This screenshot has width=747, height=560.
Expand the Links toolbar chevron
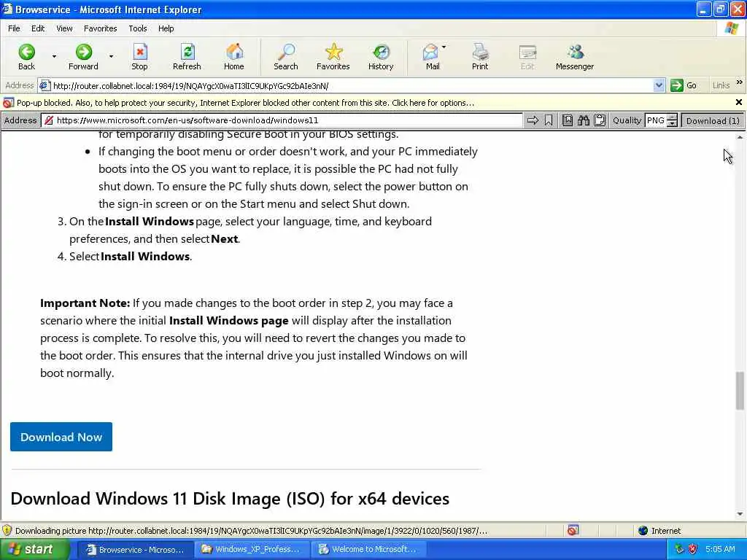[x=740, y=82]
